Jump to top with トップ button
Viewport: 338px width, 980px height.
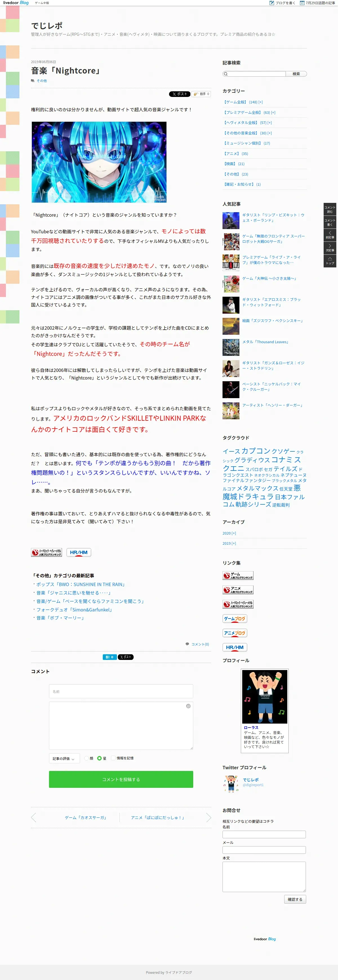coord(330,261)
